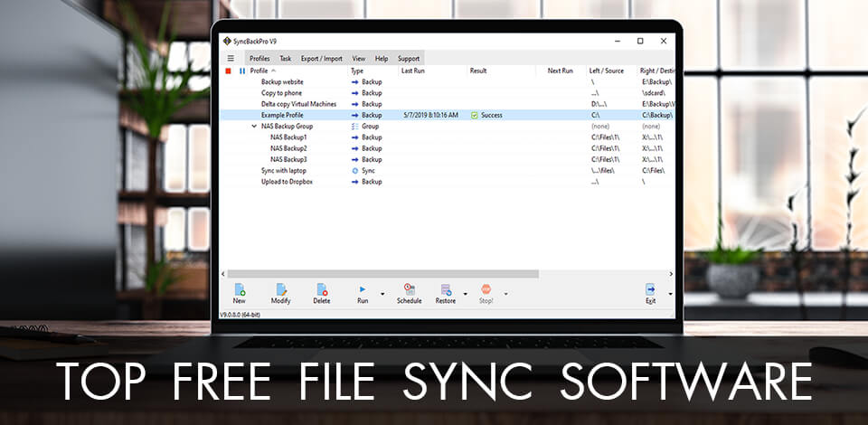The image size is (868, 425).
Task: Click the horizontal scrollbar thumb
Action: pos(383,273)
